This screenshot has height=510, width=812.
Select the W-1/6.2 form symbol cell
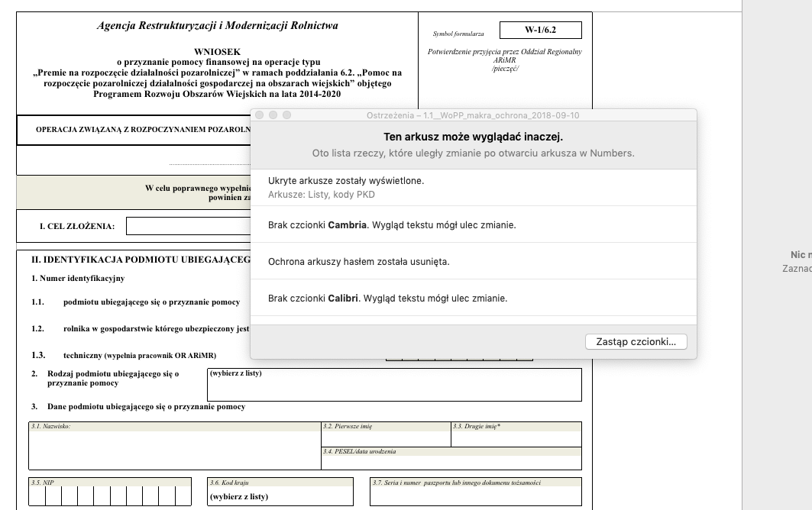point(540,31)
